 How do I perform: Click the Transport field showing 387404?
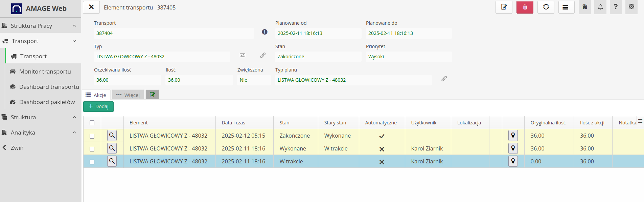pyautogui.click(x=174, y=33)
